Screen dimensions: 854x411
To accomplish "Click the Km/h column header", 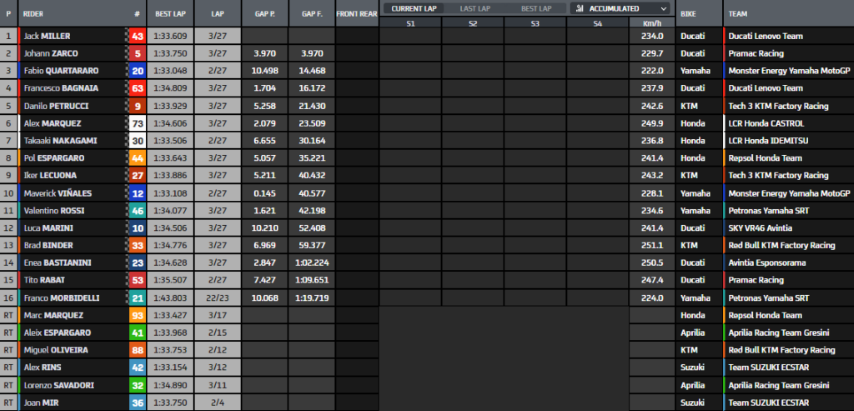I will point(651,23).
